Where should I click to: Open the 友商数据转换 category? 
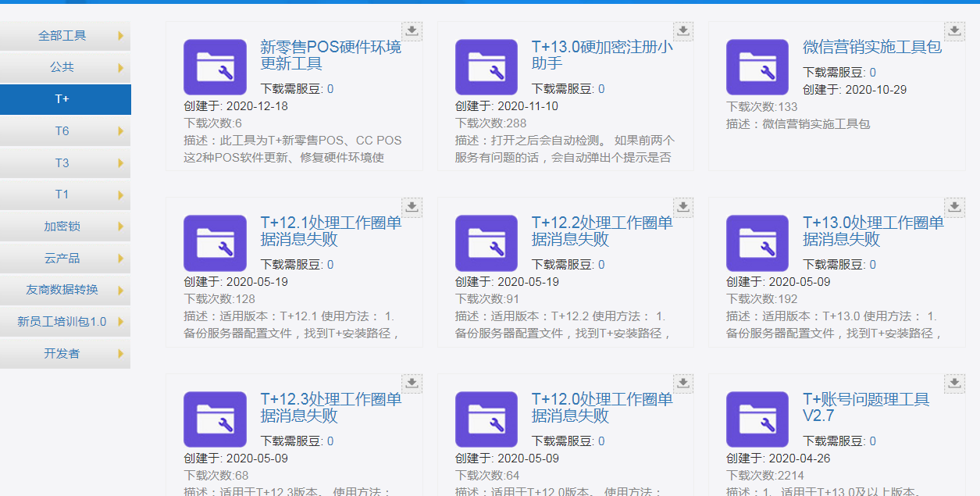(65, 290)
